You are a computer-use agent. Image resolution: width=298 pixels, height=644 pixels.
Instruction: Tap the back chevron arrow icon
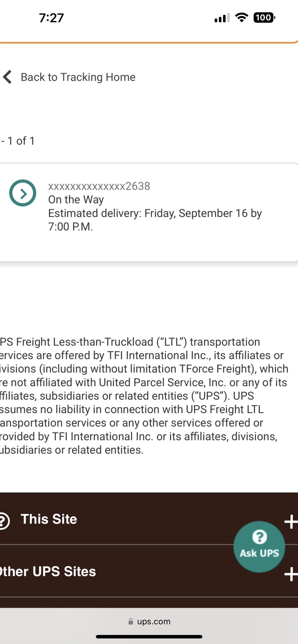click(x=7, y=77)
